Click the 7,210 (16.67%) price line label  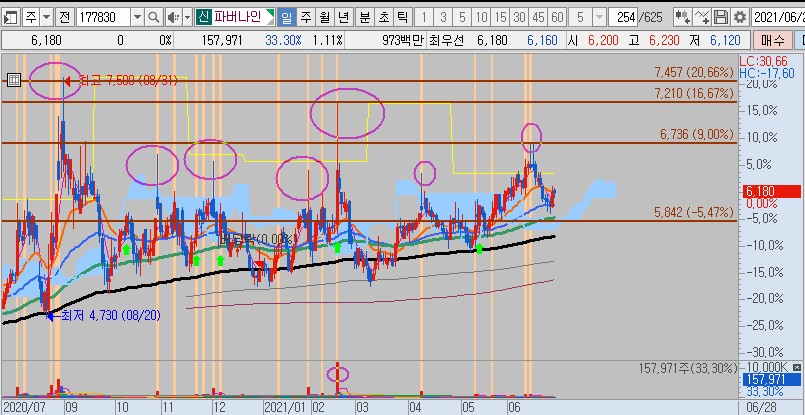point(694,93)
